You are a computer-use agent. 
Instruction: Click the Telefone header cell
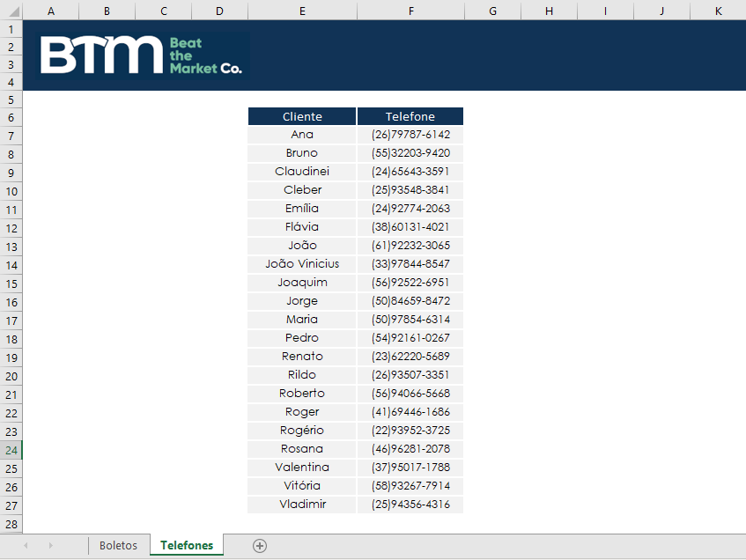(410, 116)
